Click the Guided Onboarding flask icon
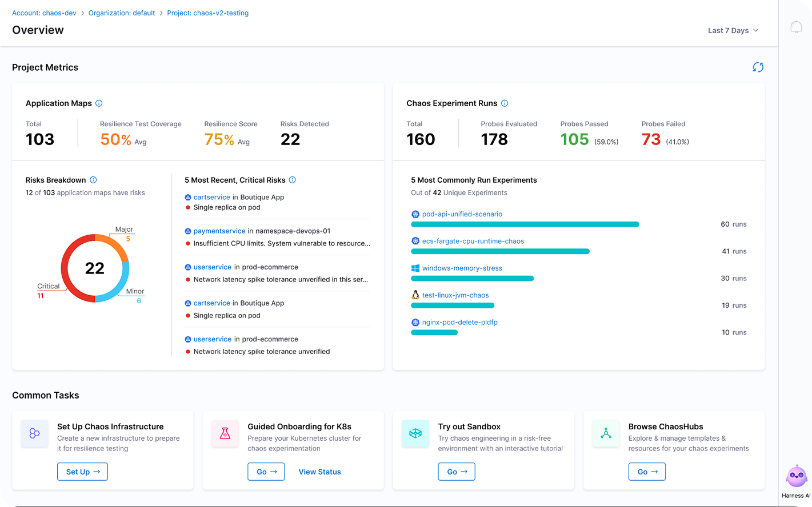 [x=225, y=434]
